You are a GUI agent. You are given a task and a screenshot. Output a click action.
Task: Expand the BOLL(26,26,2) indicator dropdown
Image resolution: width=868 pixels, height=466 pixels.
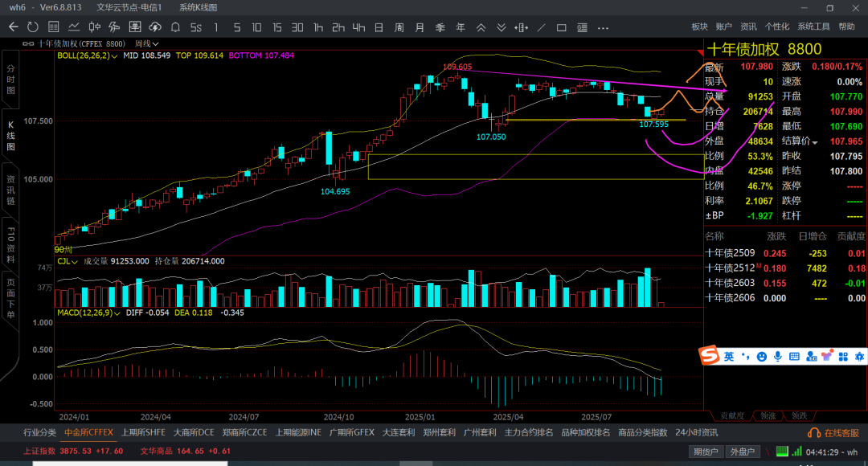pos(114,56)
